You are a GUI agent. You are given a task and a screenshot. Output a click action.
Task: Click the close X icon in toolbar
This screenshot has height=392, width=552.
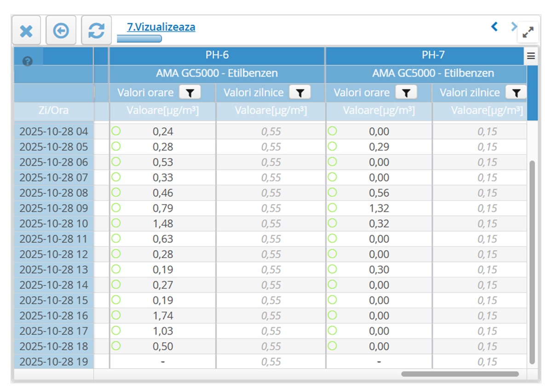tap(26, 31)
